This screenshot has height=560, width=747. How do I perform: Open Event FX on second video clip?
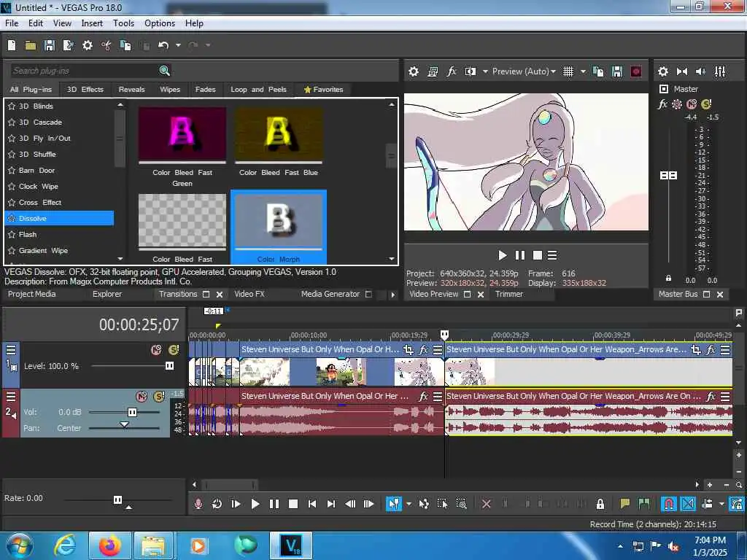coord(711,350)
